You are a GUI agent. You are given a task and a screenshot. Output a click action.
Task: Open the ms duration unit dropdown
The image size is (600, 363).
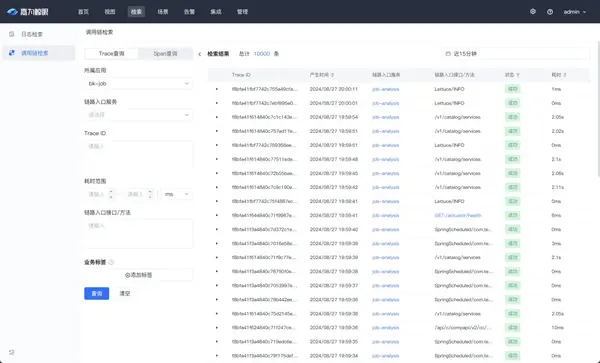[176, 194]
